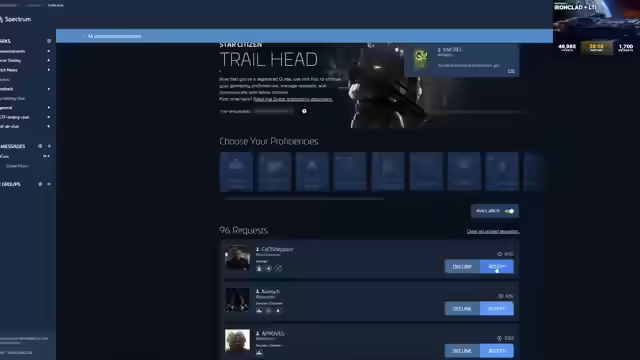The width and height of the screenshot is (640, 360).
Task: Click Show More under Messages
Action: click(17, 166)
